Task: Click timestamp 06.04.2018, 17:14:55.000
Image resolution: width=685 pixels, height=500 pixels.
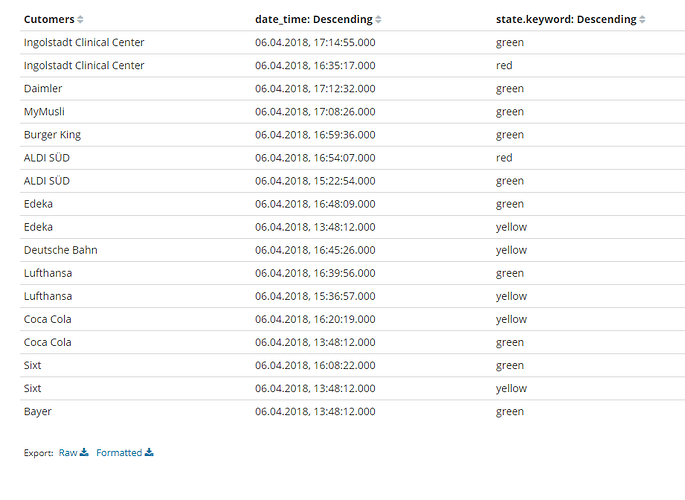Action: tap(315, 43)
